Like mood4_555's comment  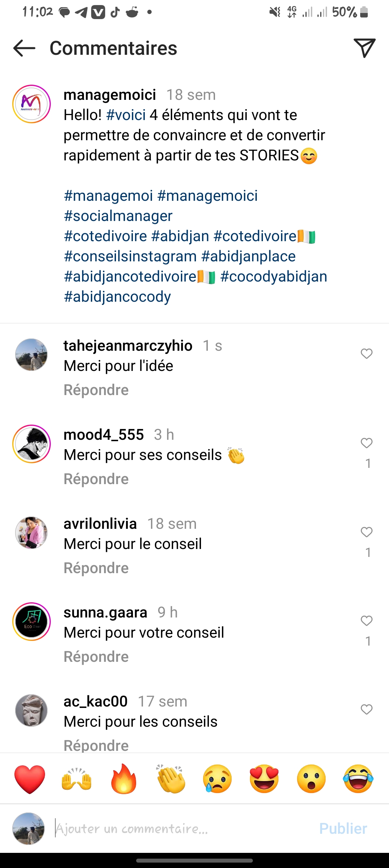click(366, 443)
